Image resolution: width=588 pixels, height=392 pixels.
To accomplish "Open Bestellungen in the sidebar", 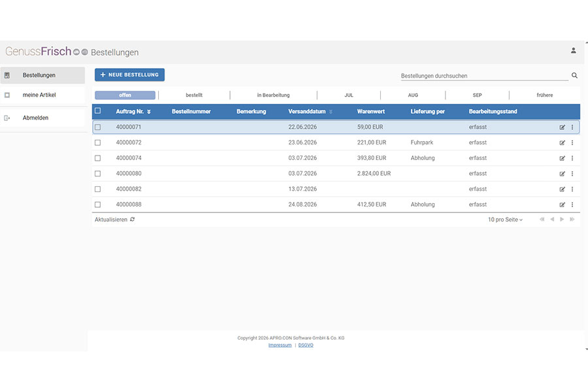I will pyautogui.click(x=42, y=75).
